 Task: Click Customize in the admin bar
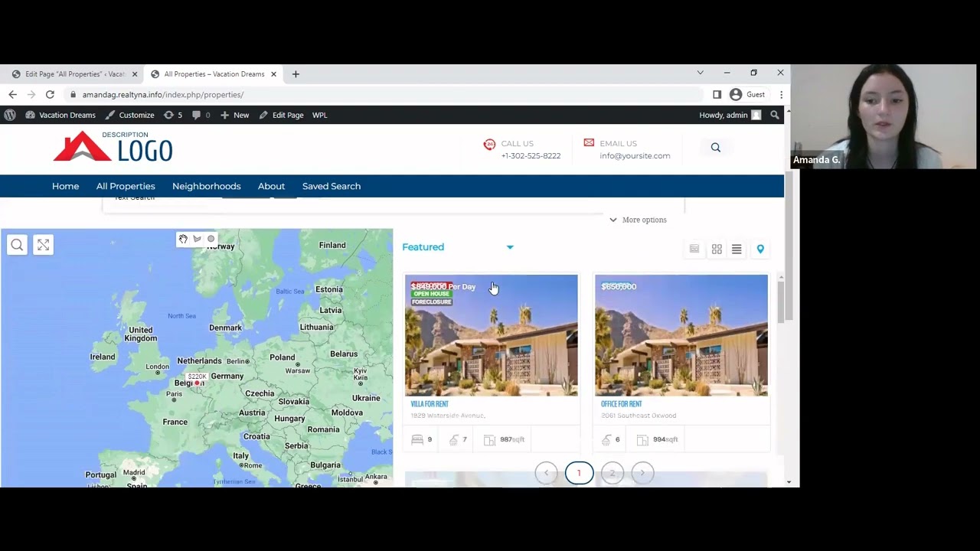tap(130, 115)
